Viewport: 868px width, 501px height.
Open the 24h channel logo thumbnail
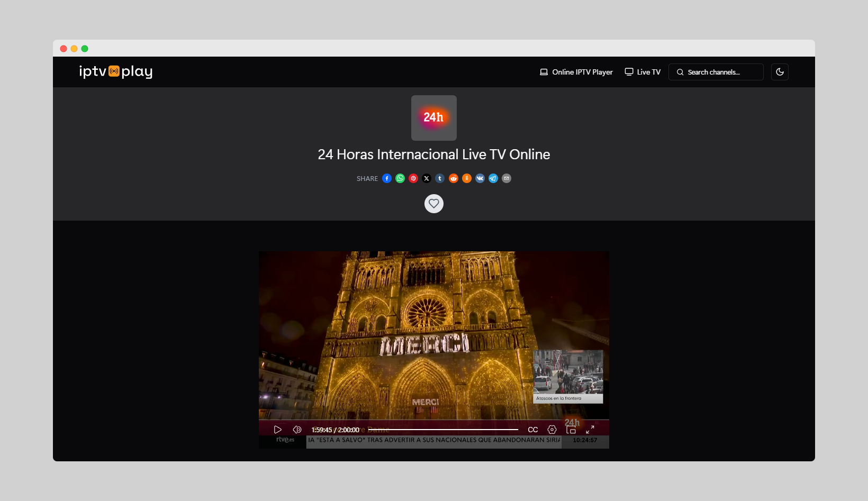pos(433,117)
